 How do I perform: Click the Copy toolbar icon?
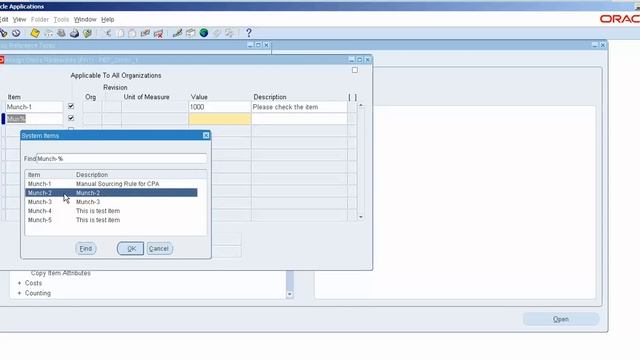120,33
